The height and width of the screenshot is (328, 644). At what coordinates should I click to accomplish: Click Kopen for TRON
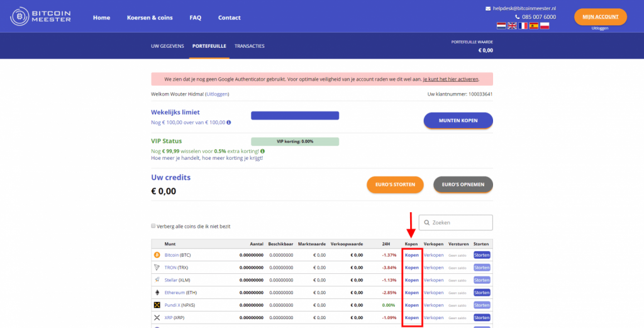click(x=412, y=268)
